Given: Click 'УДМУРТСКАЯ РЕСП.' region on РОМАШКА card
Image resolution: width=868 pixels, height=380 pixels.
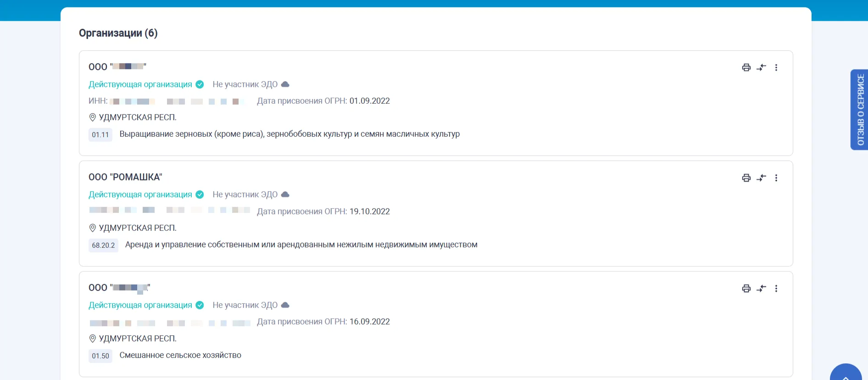Looking at the screenshot, I should [x=138, y=228].
